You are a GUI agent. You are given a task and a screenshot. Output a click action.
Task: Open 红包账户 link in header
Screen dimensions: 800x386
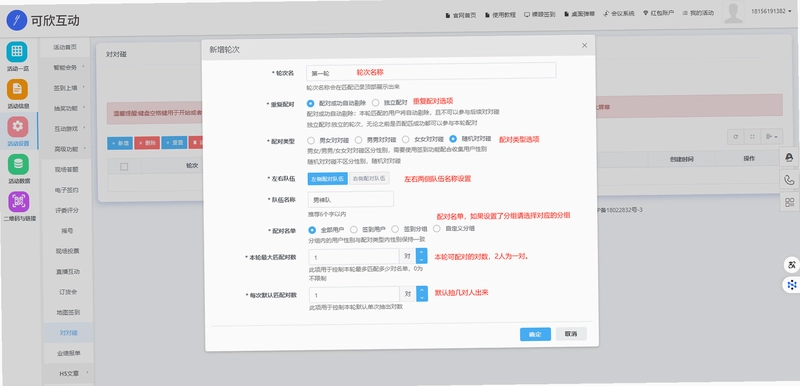click(658, 13)
